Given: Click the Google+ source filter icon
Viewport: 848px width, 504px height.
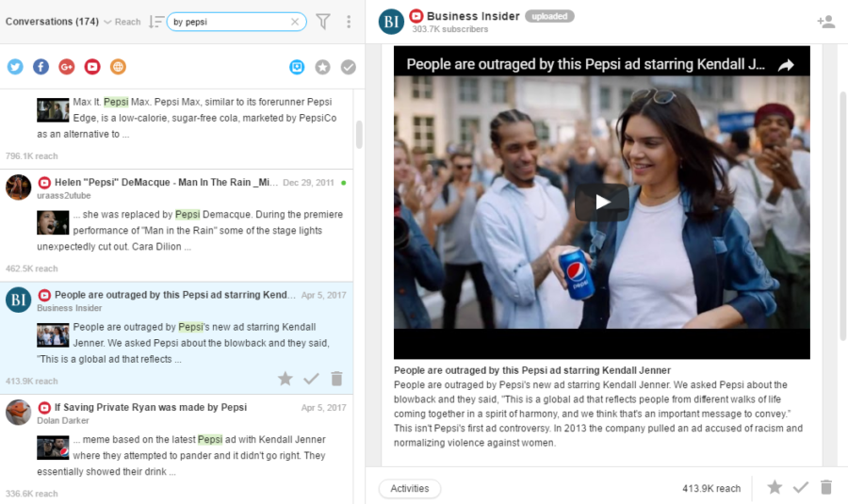Looking at the screenshot, I should [66, 67].
